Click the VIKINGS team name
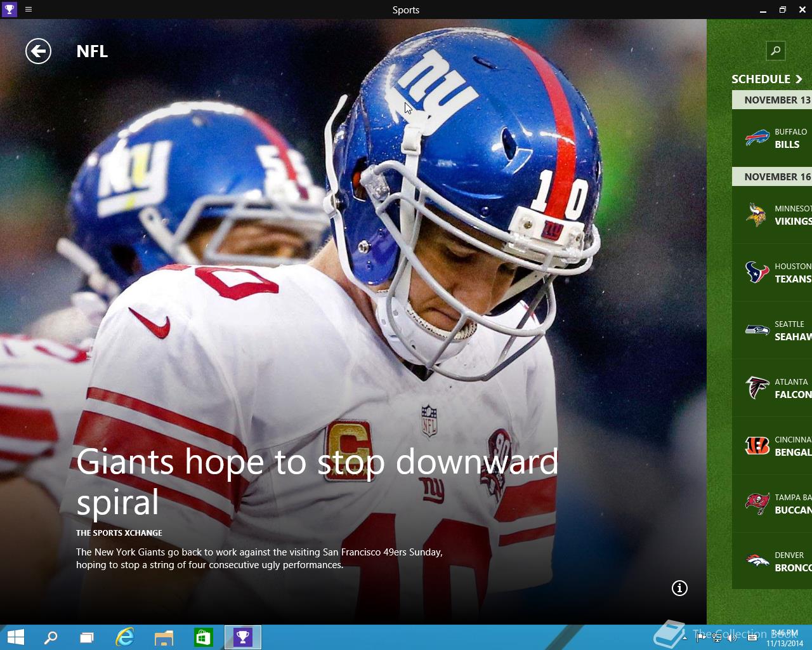The height and width of the screenshot is (650, 812). [x=793, y=222]
